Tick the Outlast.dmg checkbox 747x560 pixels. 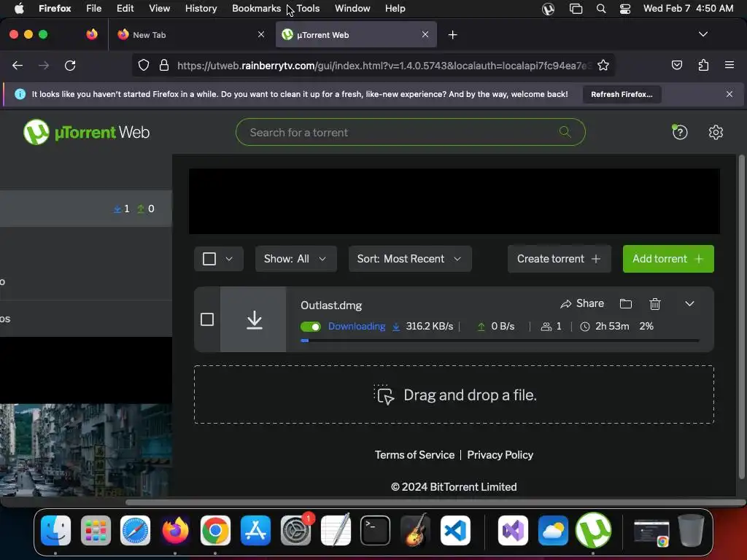(x=207, y=319)
